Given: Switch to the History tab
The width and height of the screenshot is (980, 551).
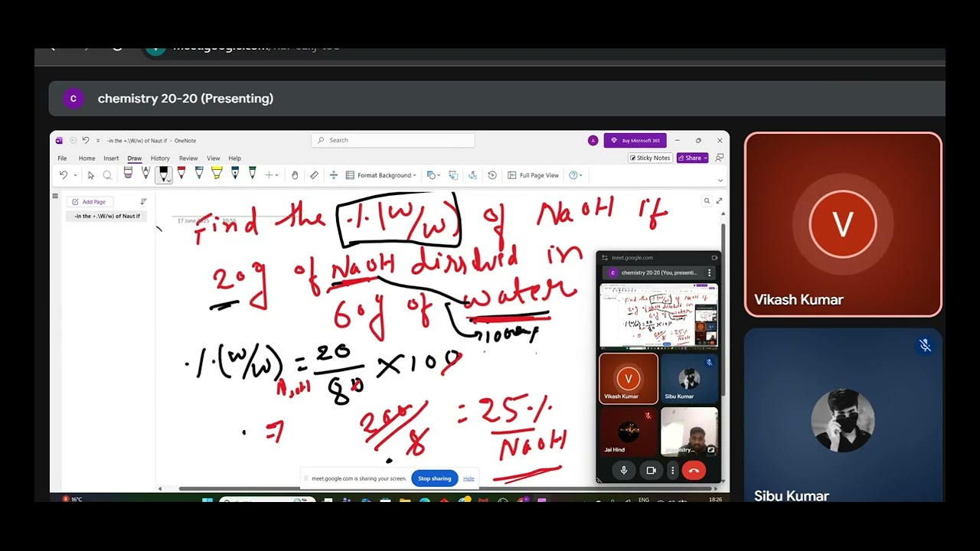Looking at the screenshot, I should [160, 158].
